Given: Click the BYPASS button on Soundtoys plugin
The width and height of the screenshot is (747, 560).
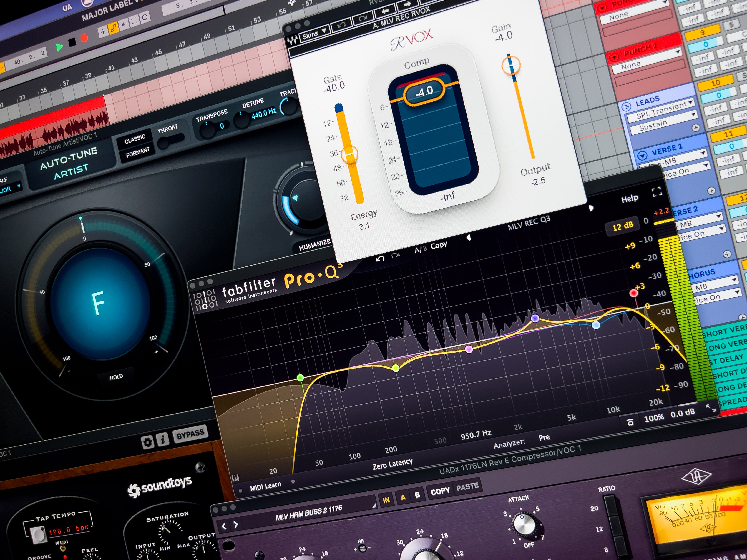Looking at the screenshot, I should pyautogui.click(x=190, y=435).
